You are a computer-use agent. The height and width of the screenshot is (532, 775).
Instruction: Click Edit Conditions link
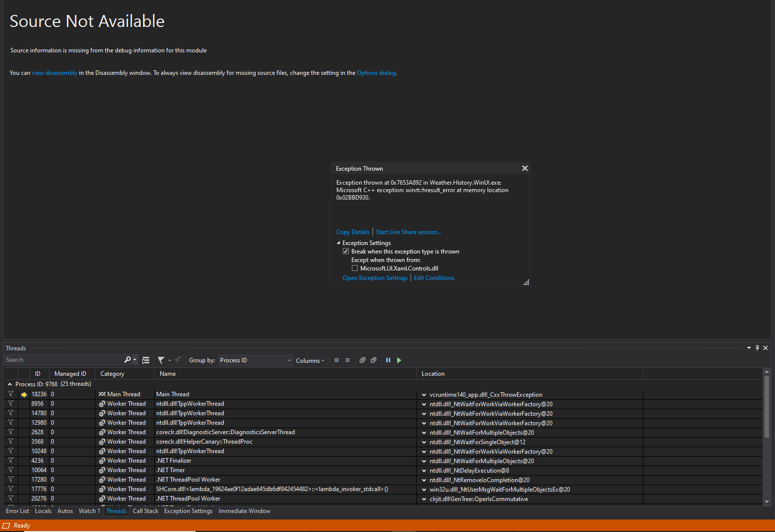pos(434,278)
